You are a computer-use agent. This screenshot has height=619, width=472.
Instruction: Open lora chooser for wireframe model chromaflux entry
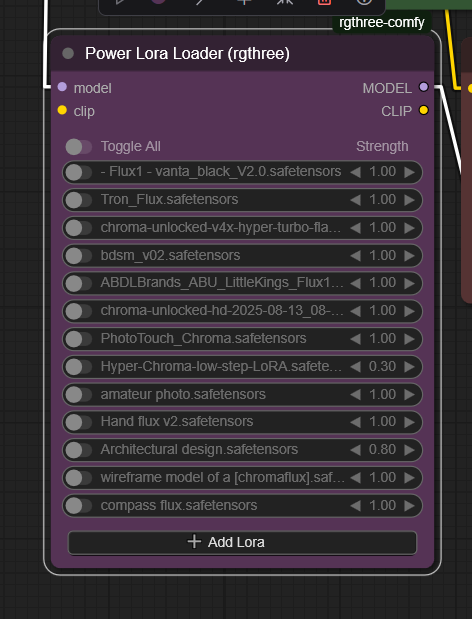[223, 478]
